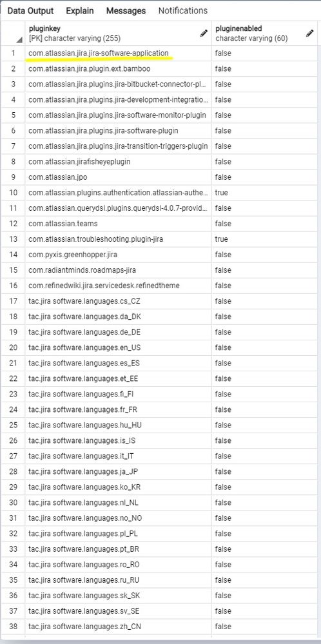Select the jira-software-monitor-plugin cell
321x644 pixels.
pos(118,115)
